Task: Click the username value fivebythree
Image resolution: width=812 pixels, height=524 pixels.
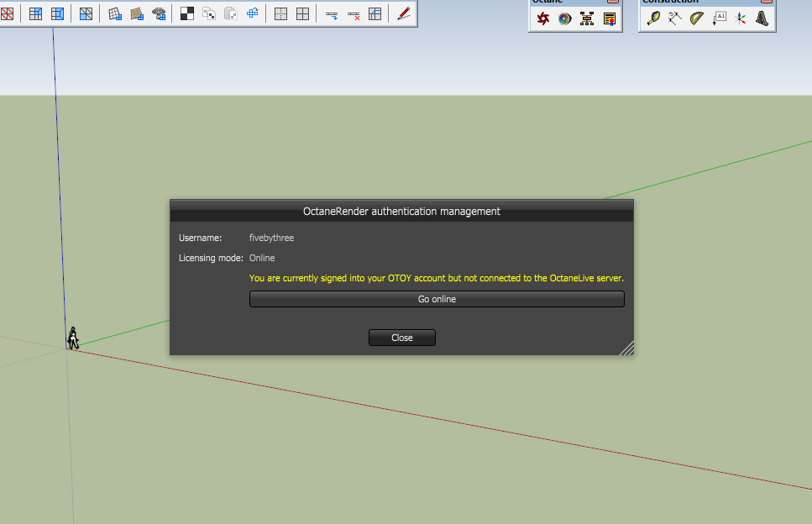Action: pyautogui.click(x=271, y=238)
